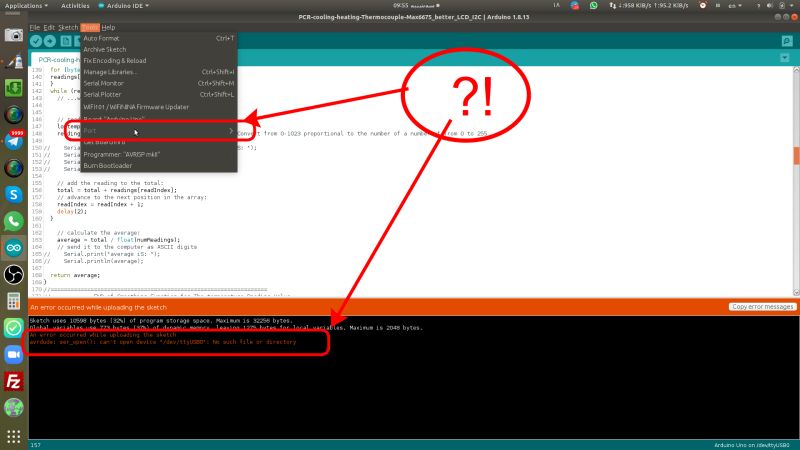Click the New sketch toolbar icon

pyautogui.click(x=66, y=41)
